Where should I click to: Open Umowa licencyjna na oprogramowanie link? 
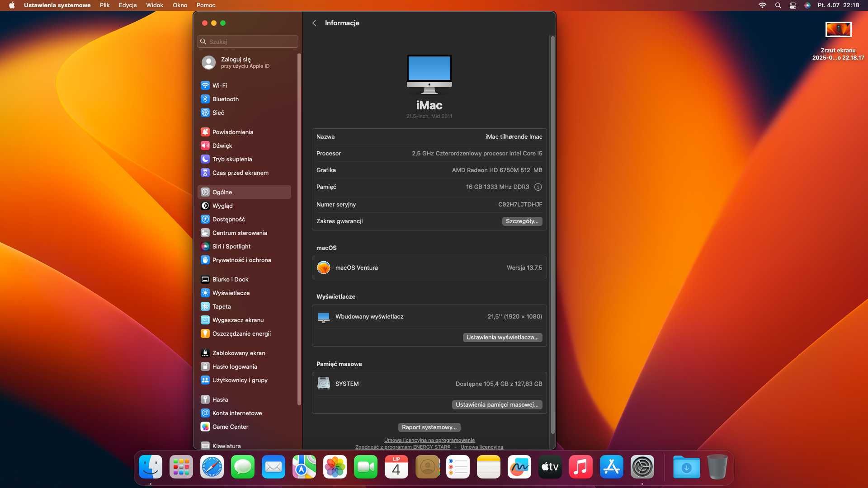(x=429, y=440)
